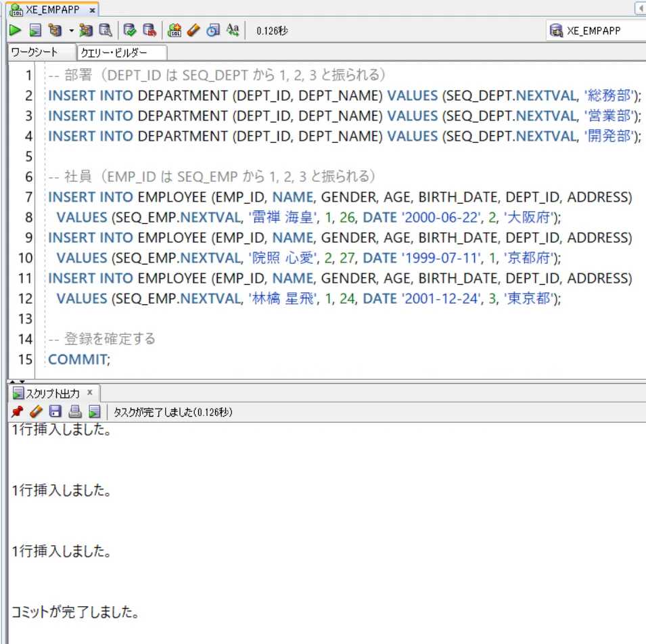Close the スクリプト出力 panel tab
Image resolution: width=646 pixels, height=644 pixels.
coord(90,392)
